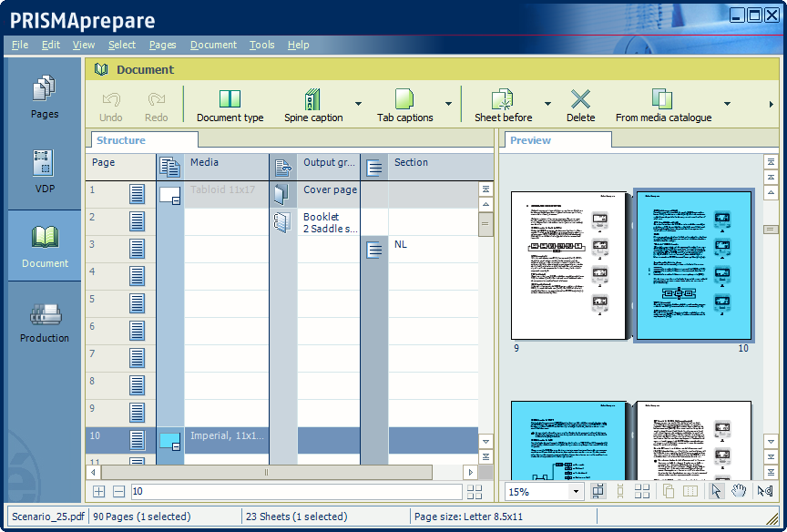The image size is (787, 532).
Task: Click the Structure list scroll-up arrow
Action: pos(485,204)
